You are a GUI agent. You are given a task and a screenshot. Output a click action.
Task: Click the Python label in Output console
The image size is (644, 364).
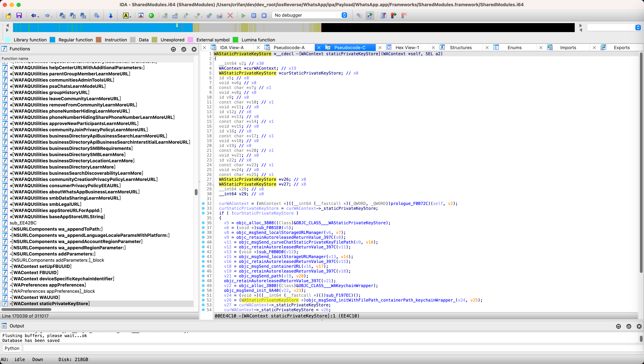(12, 348)
